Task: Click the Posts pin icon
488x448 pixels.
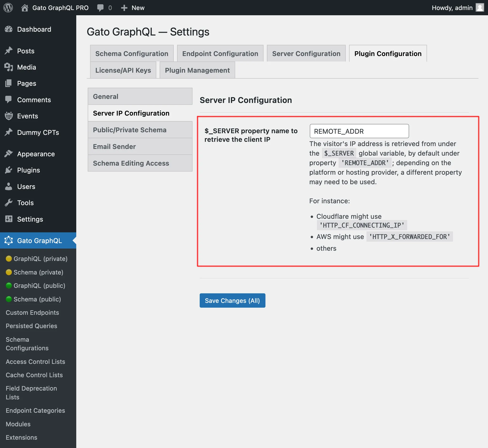Action: point(9,51)
